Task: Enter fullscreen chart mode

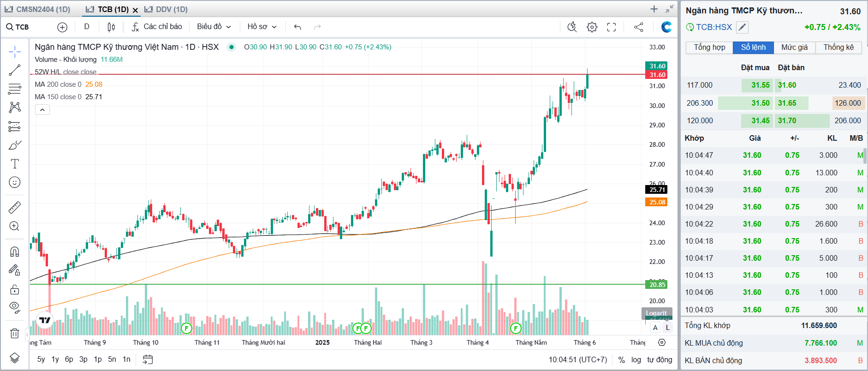Action: [611, 27]
